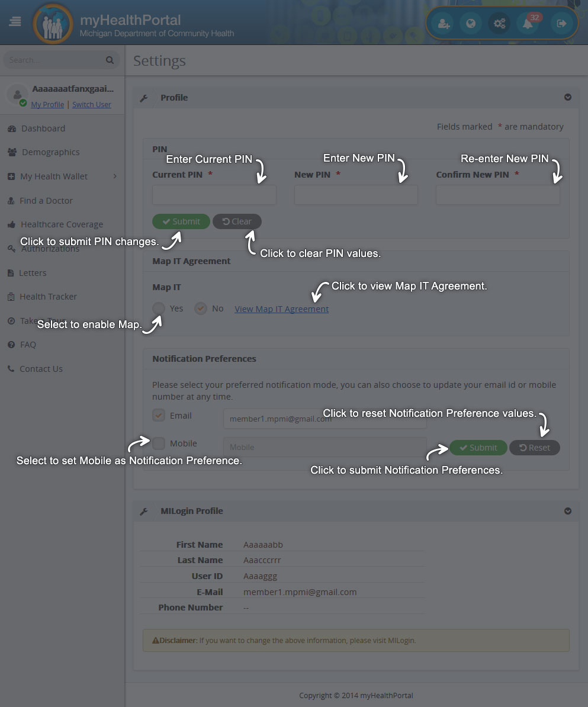The image size is (588, 707).
Task: Click the Clear PIN button
Action: tap(237, 221)
